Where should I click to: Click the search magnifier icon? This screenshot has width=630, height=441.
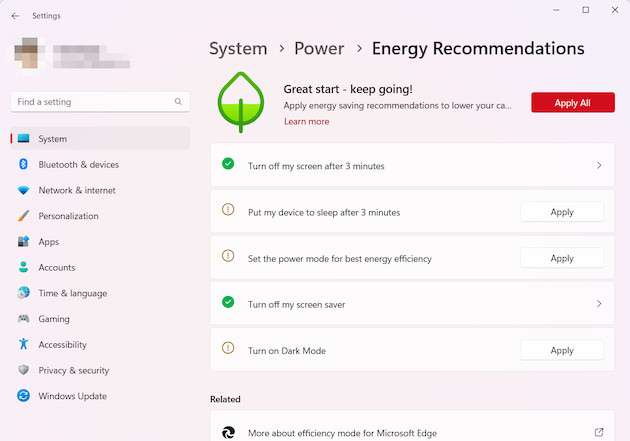(x=179, y=102)
